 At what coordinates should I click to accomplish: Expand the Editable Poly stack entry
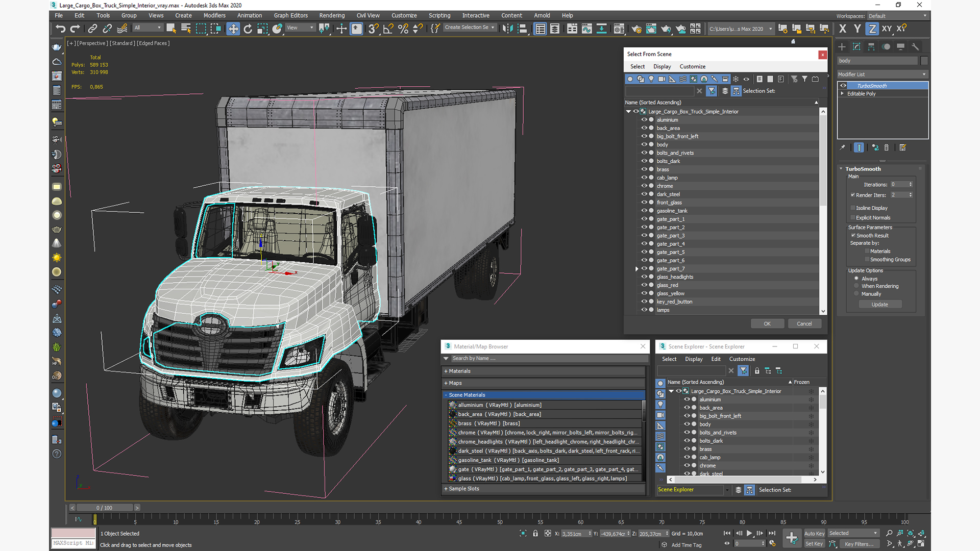[x=842, y=93]
